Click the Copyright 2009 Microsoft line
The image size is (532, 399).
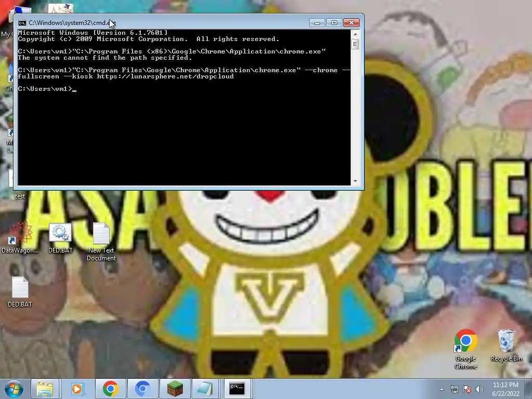[148, 39]
